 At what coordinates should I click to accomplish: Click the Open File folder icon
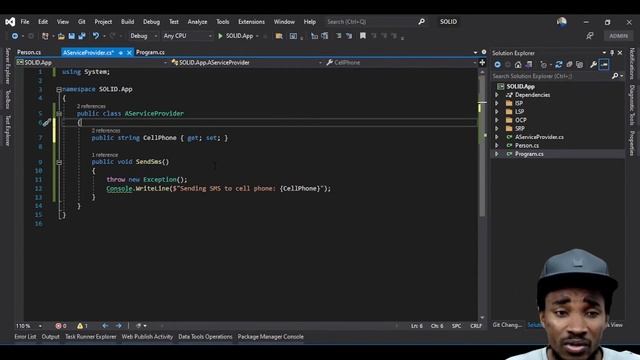click(x=61, y=36)
